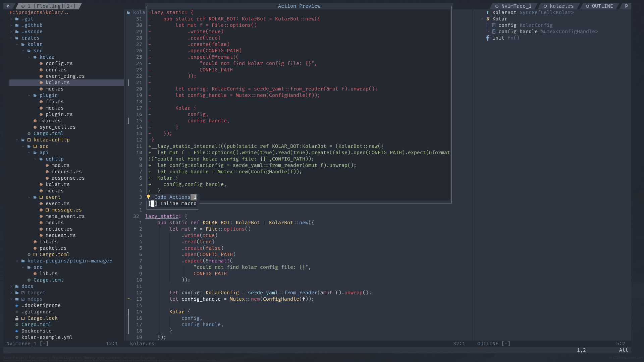
Task: Click the Kolar struct symbol icon
Action: click(488, 19)
